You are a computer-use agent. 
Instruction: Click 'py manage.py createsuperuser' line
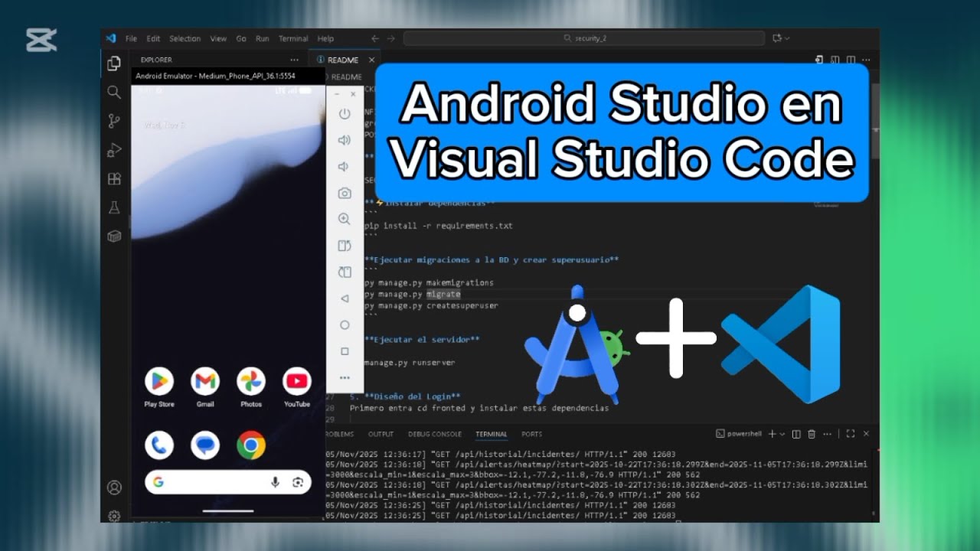(431, 305)
